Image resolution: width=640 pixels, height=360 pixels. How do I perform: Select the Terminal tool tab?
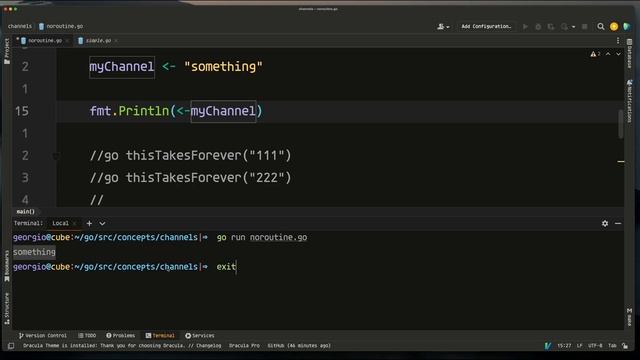(x=160, y=336)
